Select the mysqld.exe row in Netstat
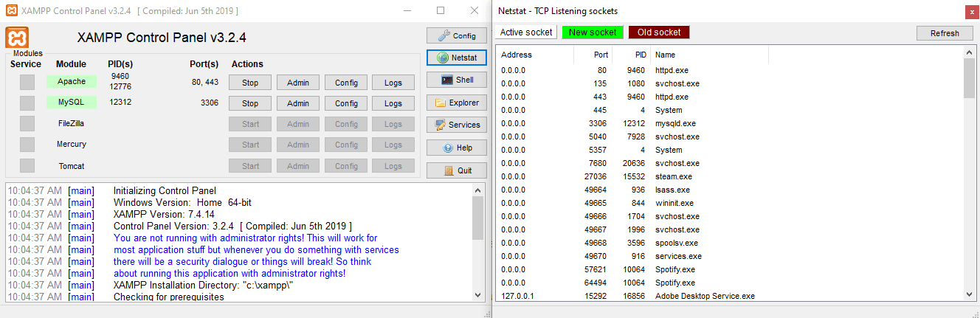Viewport: 980px width, 318px height. pyautogui.click(x=730, y=123)
